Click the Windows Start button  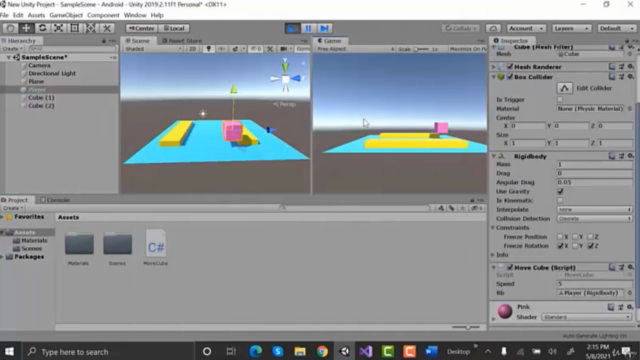9,351
